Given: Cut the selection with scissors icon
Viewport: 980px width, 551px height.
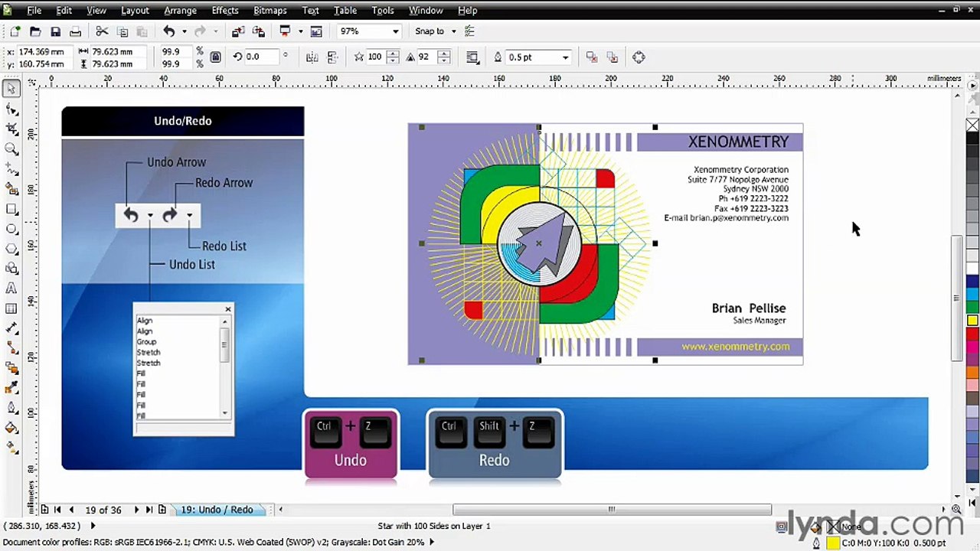Looking at the screenshot, I should 102,31.
